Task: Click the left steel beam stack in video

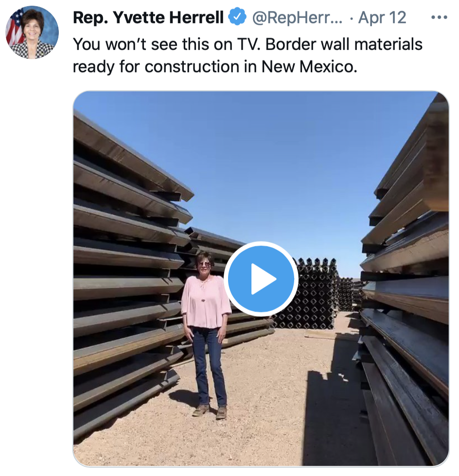Action: click(x=128, y=273)
